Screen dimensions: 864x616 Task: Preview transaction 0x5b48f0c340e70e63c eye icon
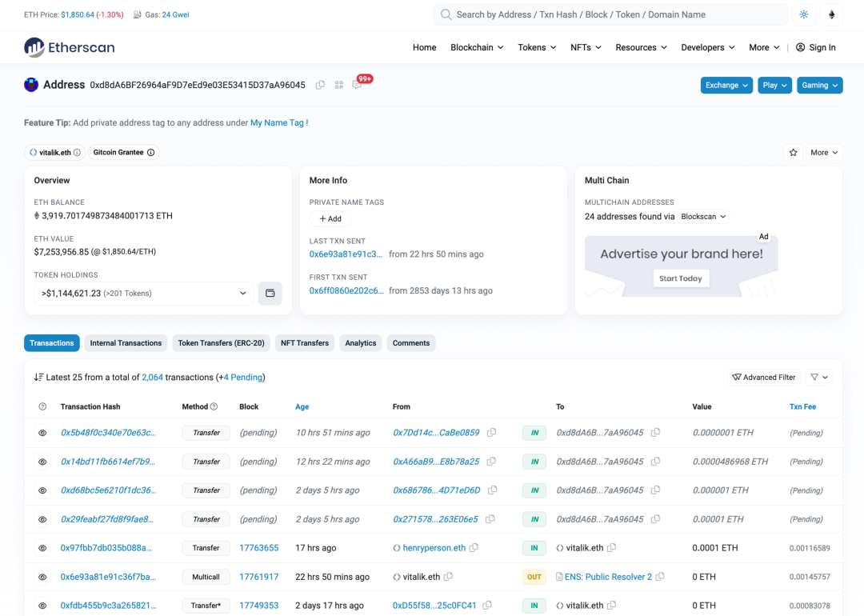[42, 433]
